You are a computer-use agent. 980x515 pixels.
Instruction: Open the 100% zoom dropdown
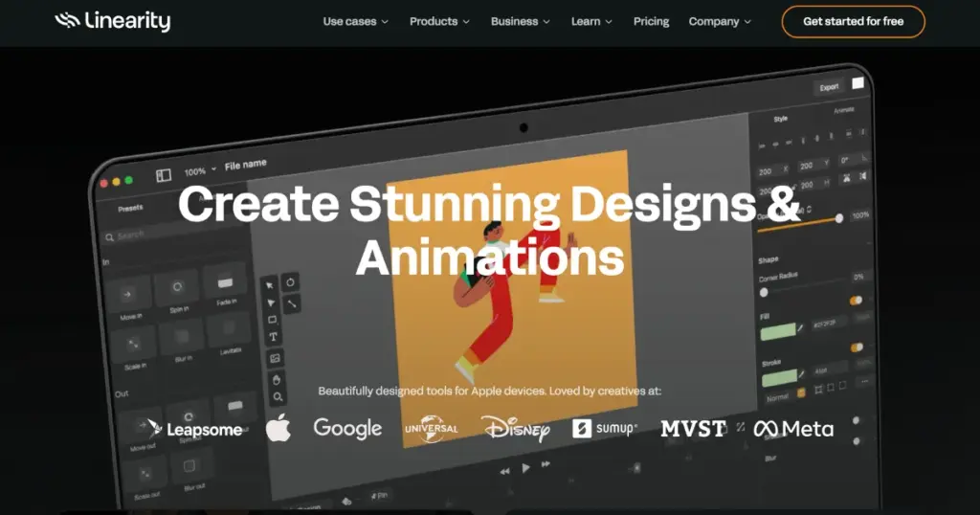point(199,170)
